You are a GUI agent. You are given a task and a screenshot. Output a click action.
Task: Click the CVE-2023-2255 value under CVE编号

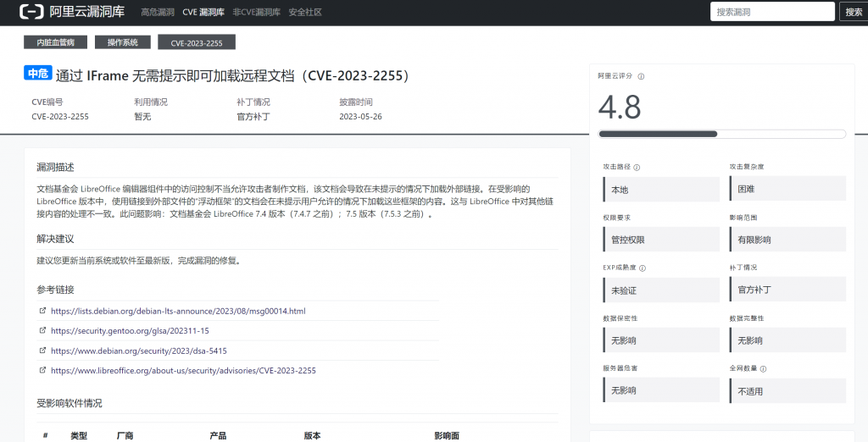click(60, 117)
